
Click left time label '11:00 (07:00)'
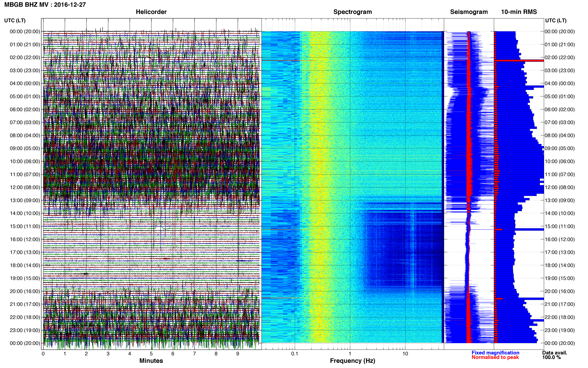tap(25, 174)
